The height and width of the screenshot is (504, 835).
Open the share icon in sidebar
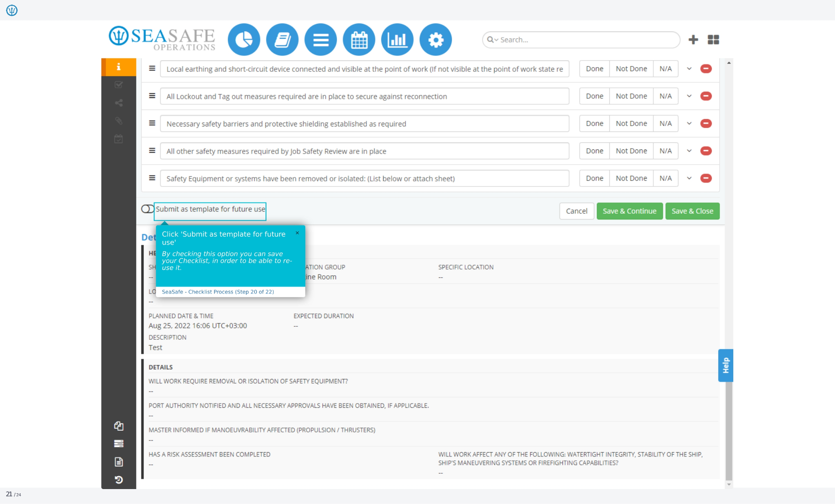(119, 103)
